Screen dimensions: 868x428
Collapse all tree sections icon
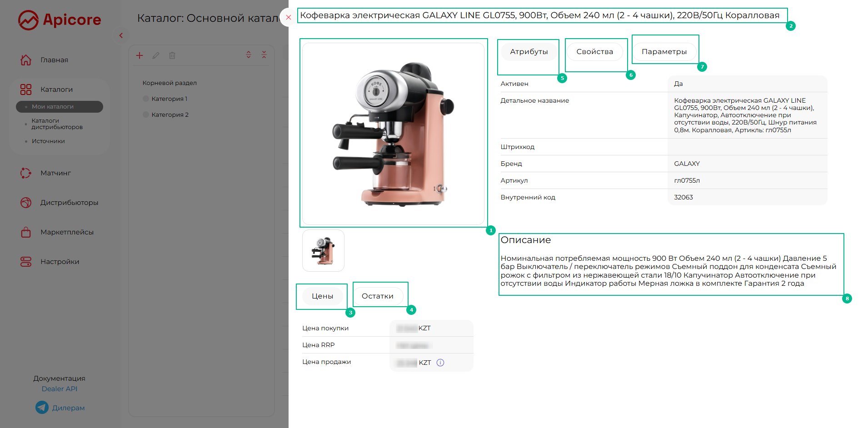(x=264, y=55)
